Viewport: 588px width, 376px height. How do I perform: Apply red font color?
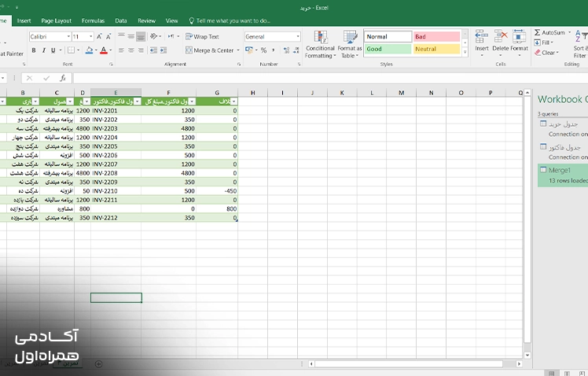(x=104, y=50)
